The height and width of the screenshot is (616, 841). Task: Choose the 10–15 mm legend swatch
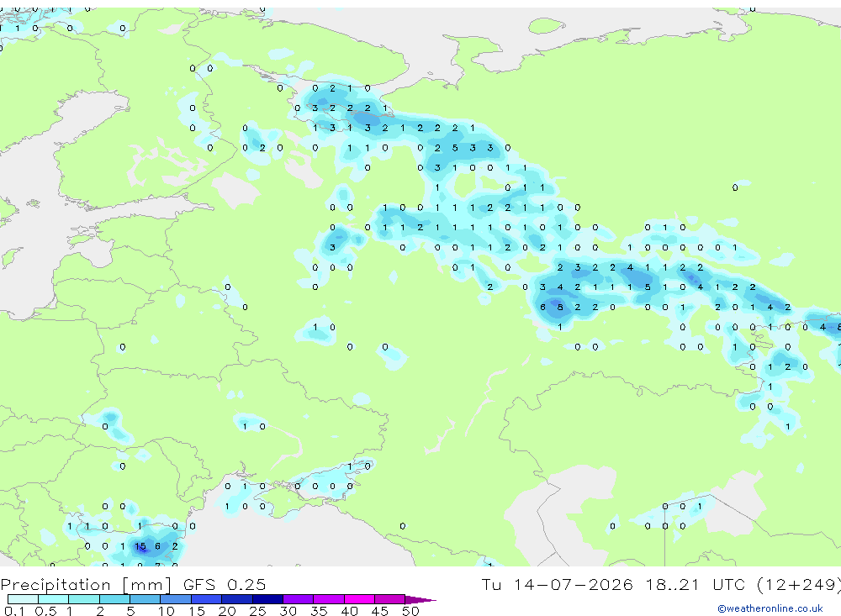[176, 599]
